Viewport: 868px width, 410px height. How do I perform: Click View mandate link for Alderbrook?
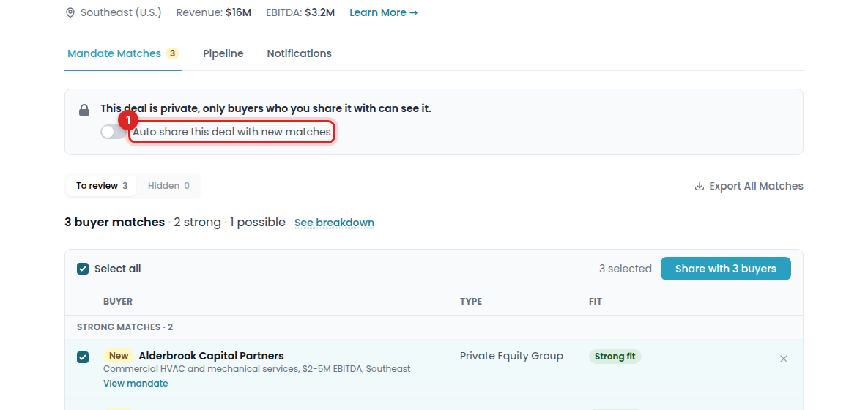point(135,384)
